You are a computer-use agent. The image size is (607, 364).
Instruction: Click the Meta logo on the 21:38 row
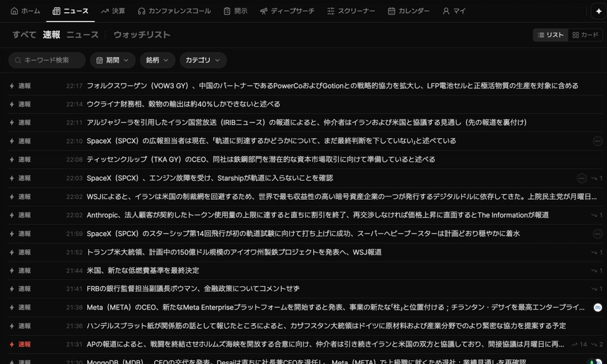pyautogui.click(x=598, y=308)
